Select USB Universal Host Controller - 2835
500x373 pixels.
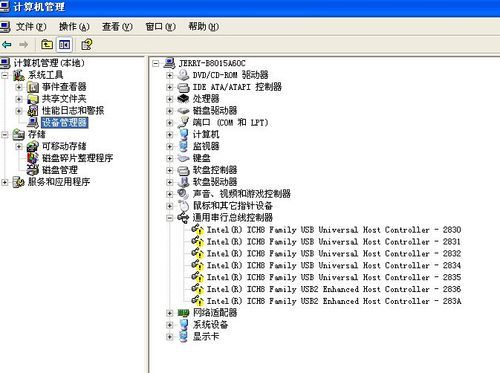pos(334,277)
